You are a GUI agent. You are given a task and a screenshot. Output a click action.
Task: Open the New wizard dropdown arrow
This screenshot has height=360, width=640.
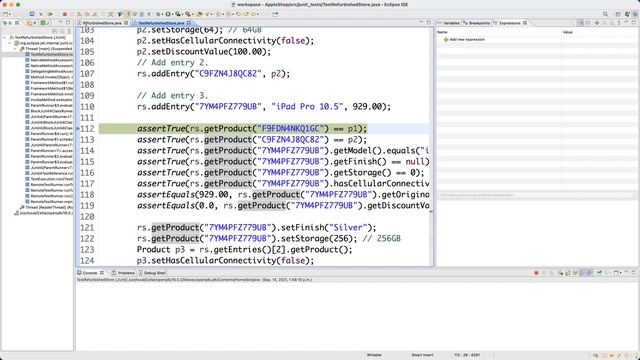pos(10,14)
